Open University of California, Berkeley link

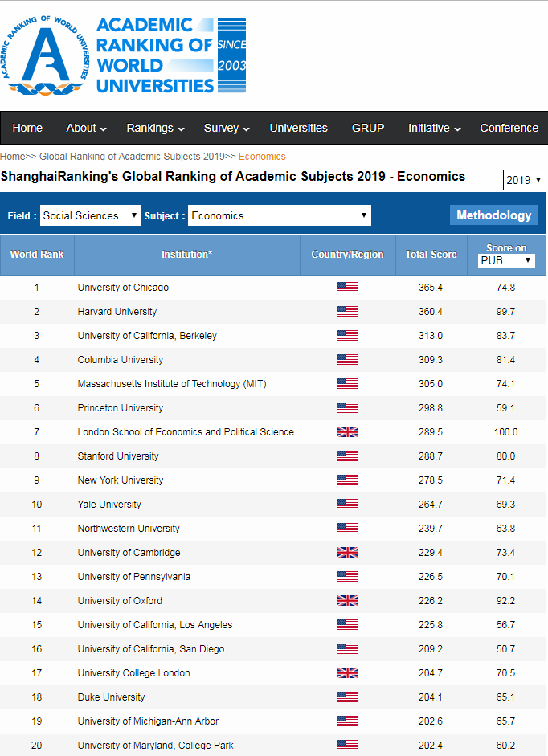pos(147,336)
